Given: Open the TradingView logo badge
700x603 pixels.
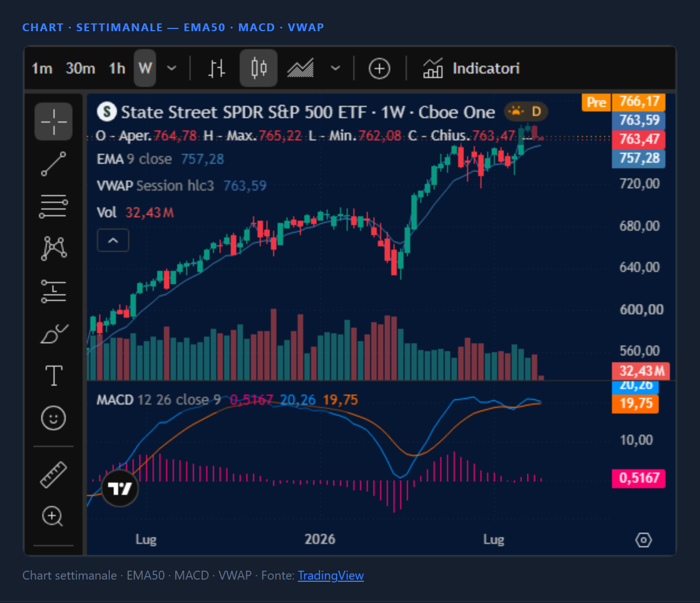Looking at the screenshot, I should [x=119, y=488].
